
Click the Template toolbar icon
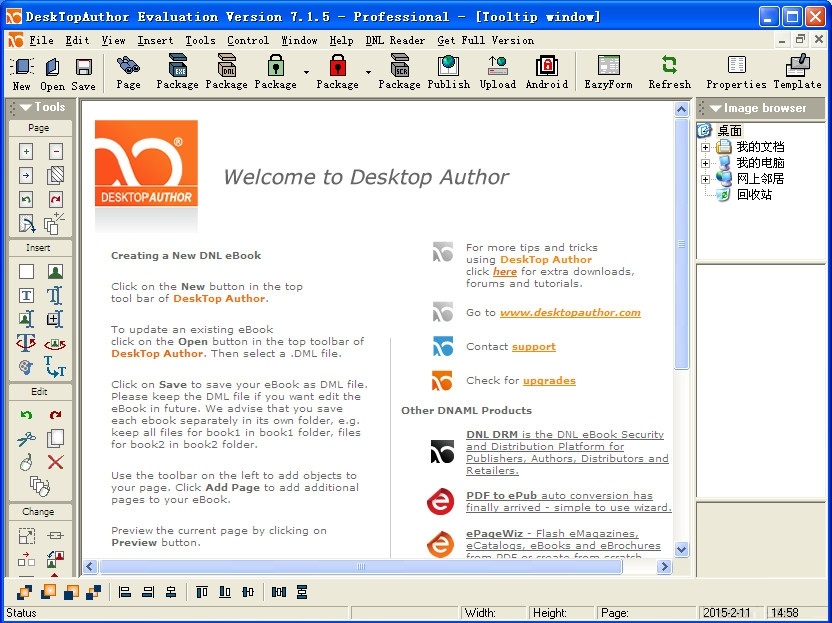click(798, 66)
